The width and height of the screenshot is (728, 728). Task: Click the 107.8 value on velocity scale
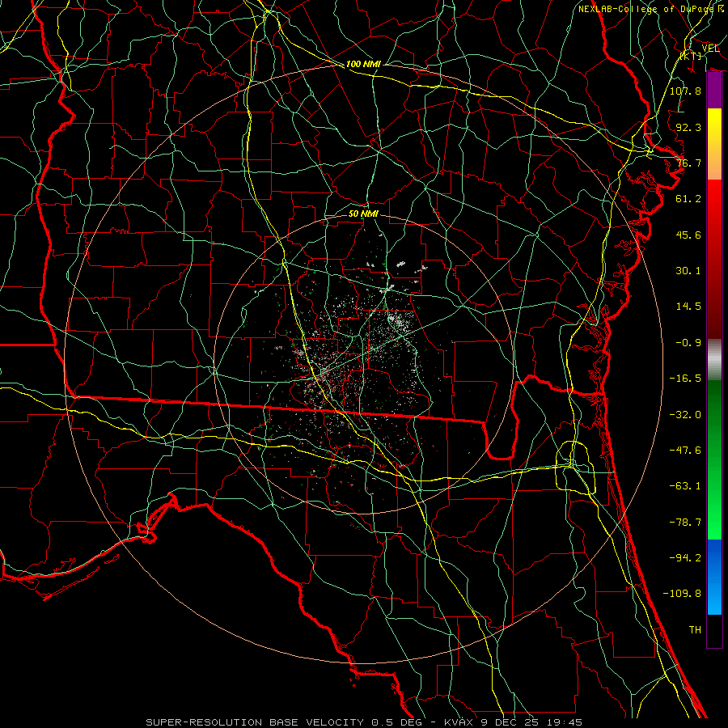(685, 91)
